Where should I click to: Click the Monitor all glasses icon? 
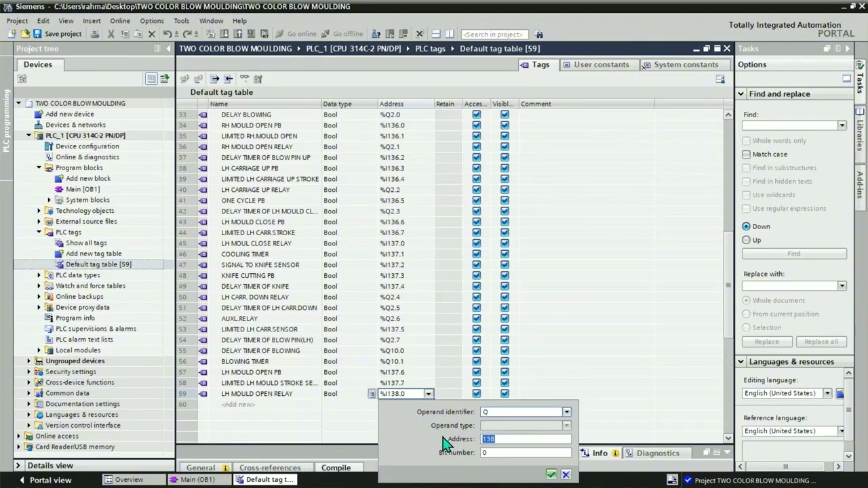(x=244, y=79)
